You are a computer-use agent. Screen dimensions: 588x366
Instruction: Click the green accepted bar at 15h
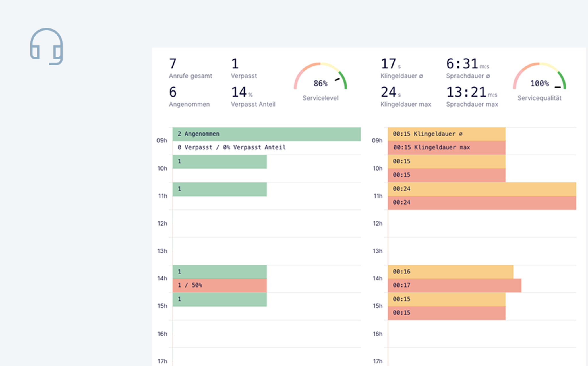tap(219, 299)
